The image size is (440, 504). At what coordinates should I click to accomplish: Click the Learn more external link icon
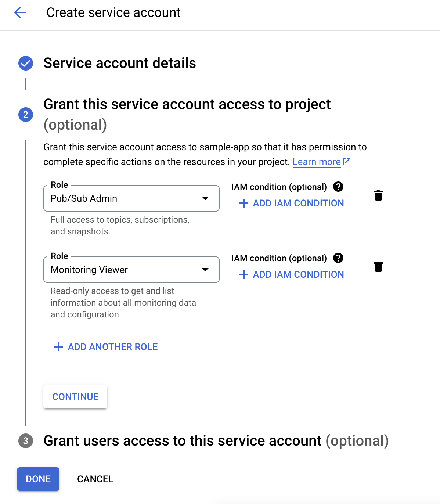click(x=347, y=162)
